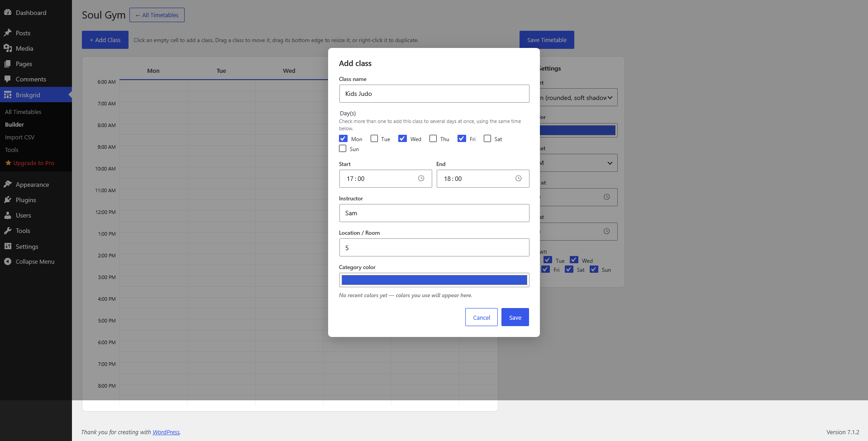This screenshot has height=441, width=868.
Task: Click the Instructor field containing Sam
Action: [434, 213]
